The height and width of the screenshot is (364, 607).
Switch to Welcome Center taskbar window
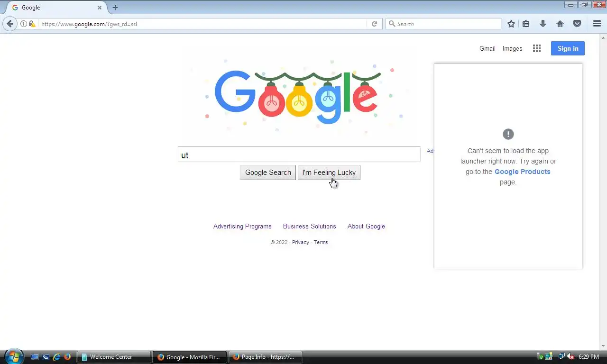(114, 357)
